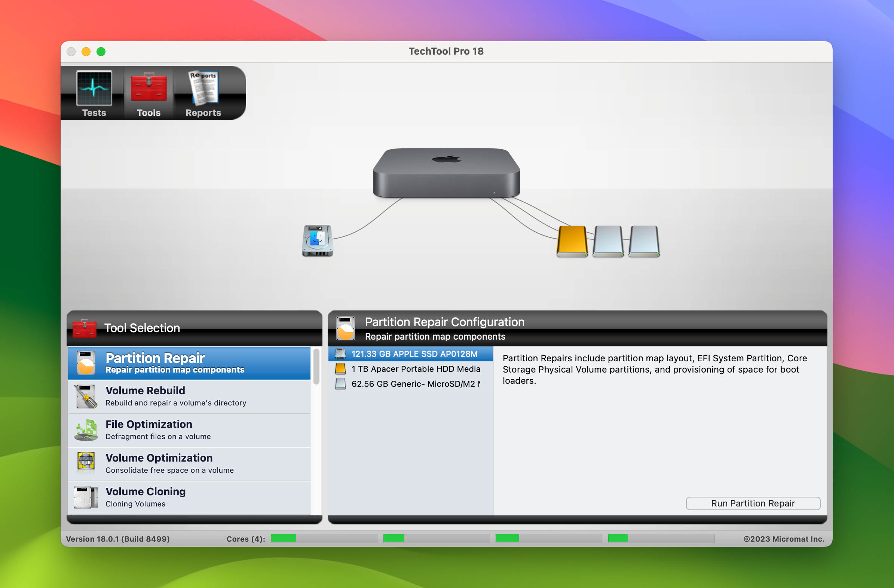Screen dimensions: 894x588
Task: Click the TechTool Pro 18 window title
Action: (446, 51)
